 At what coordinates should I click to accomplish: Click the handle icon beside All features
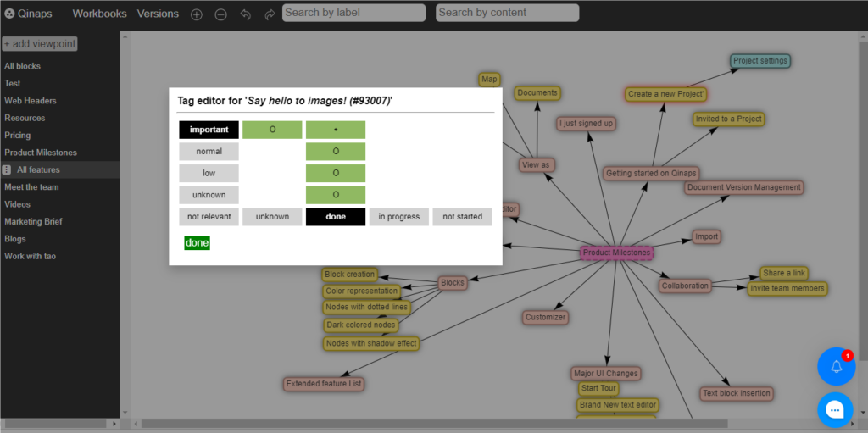coord(7,170)
